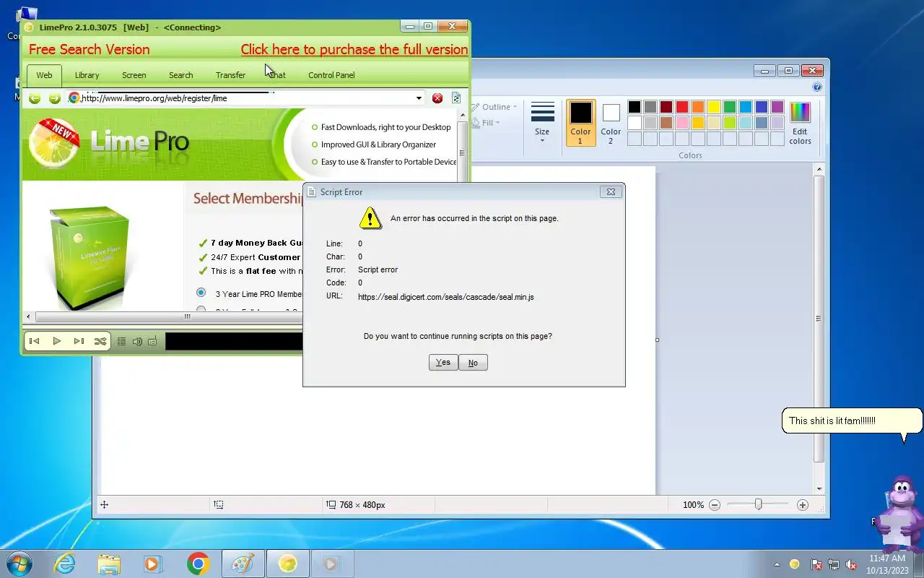Click the network tray icon
This screenshot has height=578, width=924.
[834, 564]
